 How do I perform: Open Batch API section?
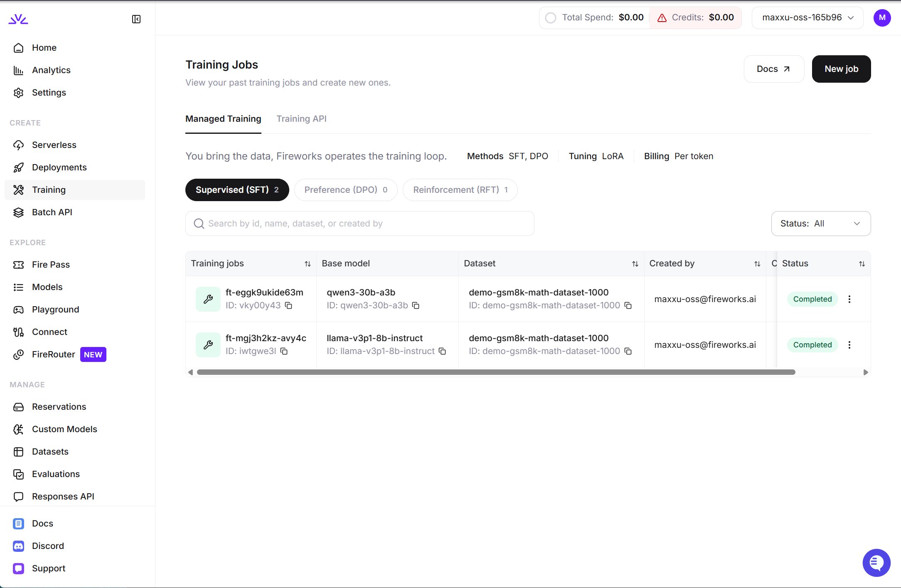tap(75, 212)
